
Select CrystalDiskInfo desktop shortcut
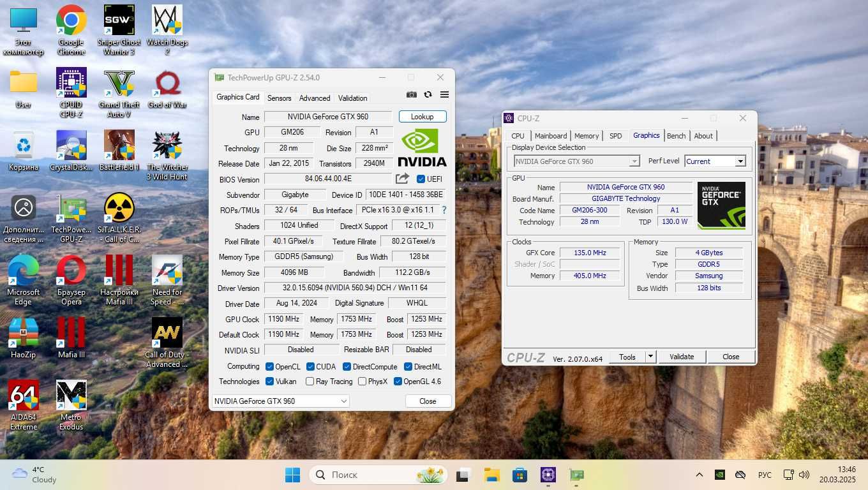click(x=71, y=151)
